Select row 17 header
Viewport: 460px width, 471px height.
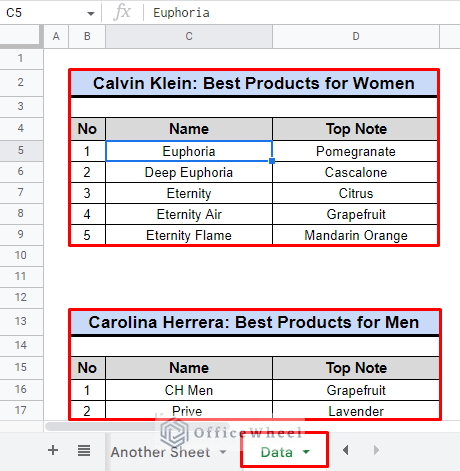click(x=21, y=410)
